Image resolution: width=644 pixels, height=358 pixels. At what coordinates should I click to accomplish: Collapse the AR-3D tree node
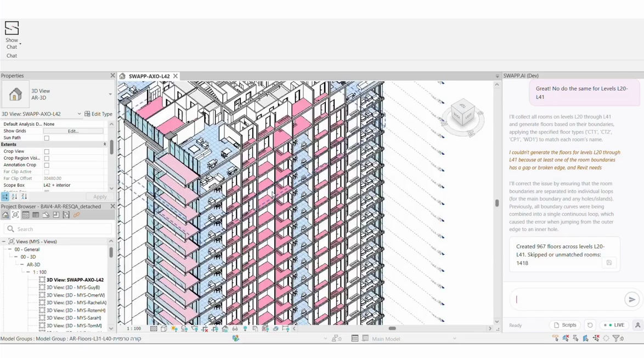pos(22,265)
